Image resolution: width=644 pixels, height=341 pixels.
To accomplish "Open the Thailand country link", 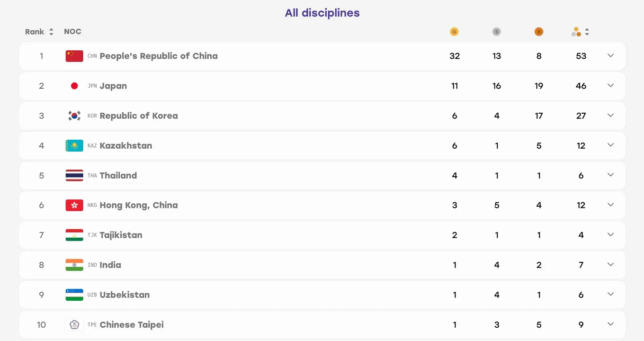I will (118, 175).
